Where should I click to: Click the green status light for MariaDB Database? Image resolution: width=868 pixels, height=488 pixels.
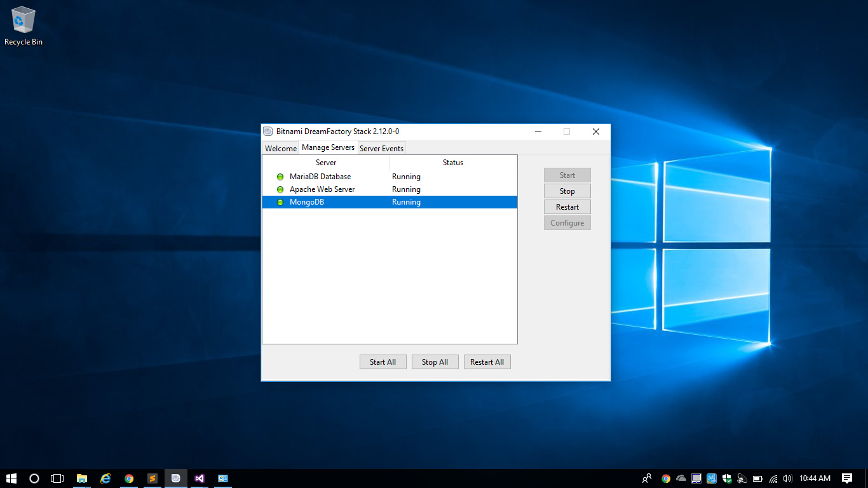point(280,177)
